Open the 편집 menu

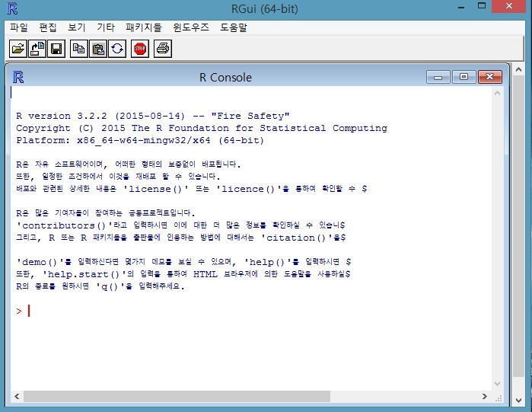click(x=47, y=27)
